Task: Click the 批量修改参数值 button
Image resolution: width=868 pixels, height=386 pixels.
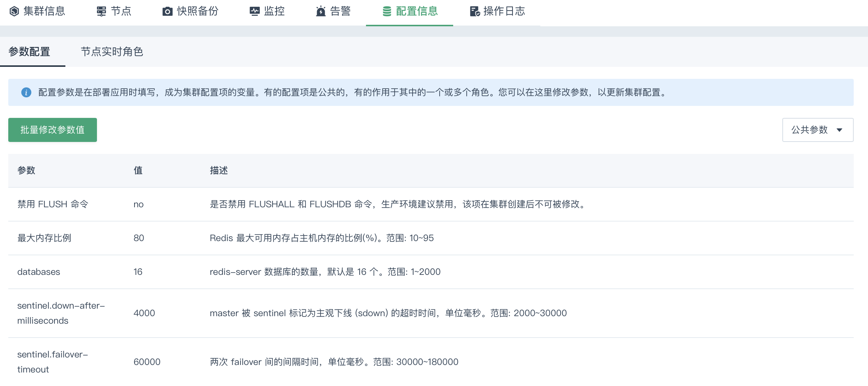Action: [x=53, y=130]
